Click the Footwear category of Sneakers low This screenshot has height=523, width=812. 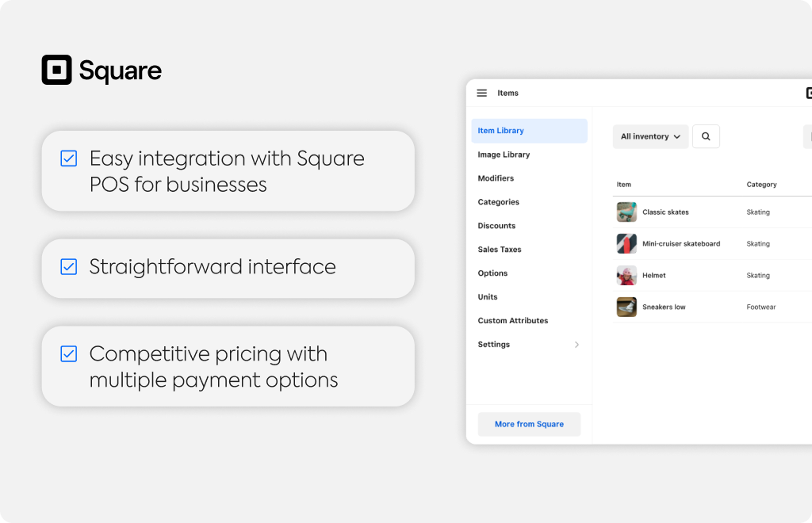(760, 307)
